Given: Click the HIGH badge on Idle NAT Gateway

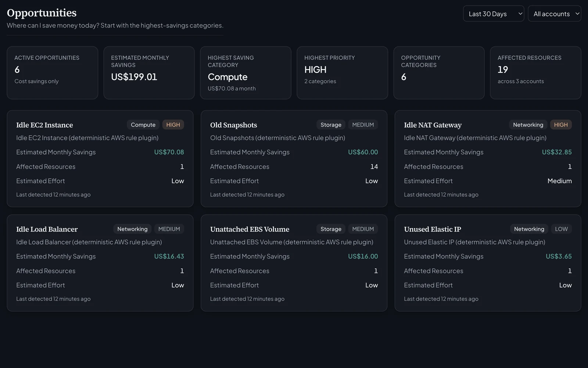Looking at the screenshot, I should click(561, 125).
